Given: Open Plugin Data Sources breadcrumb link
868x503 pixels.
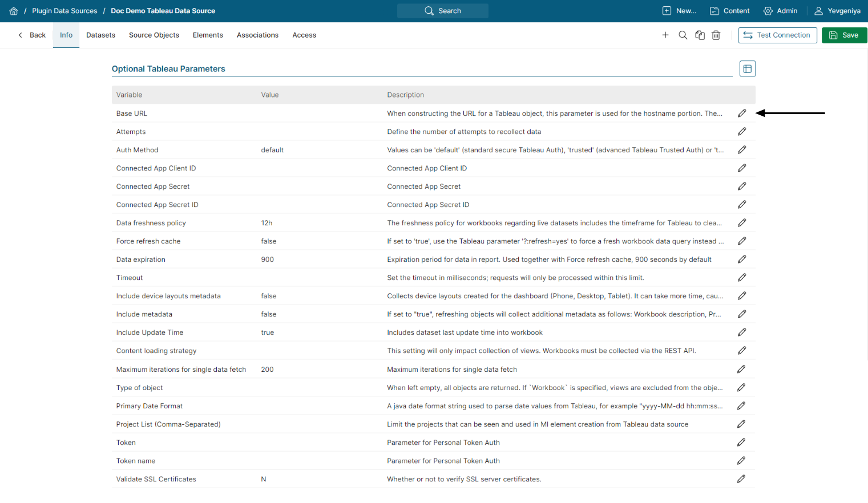Looking at the screenshot, I should click(x=64, y=11).
